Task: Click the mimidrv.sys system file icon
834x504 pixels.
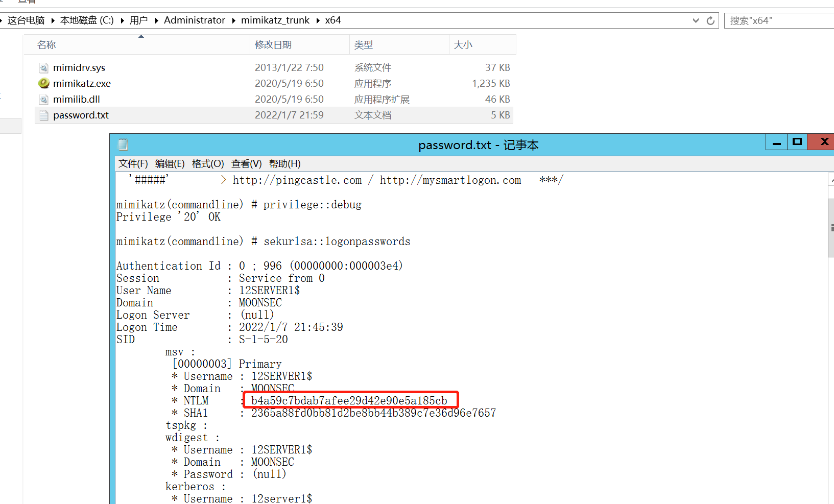Action: point(43,67)
